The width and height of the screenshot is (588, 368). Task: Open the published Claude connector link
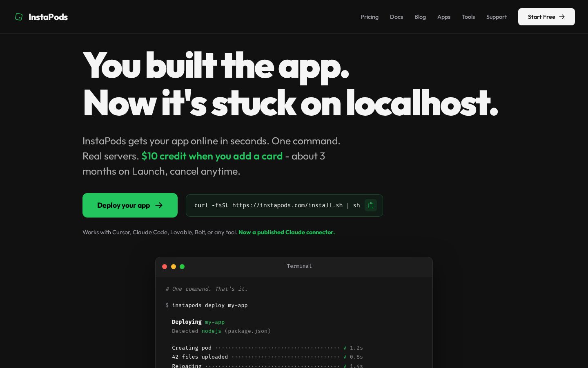pos(287,232)
